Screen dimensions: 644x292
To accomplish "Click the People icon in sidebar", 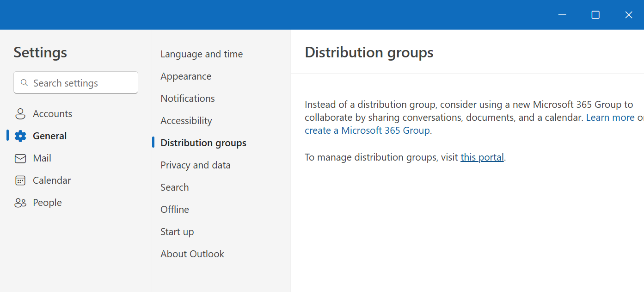I will 20,203.
